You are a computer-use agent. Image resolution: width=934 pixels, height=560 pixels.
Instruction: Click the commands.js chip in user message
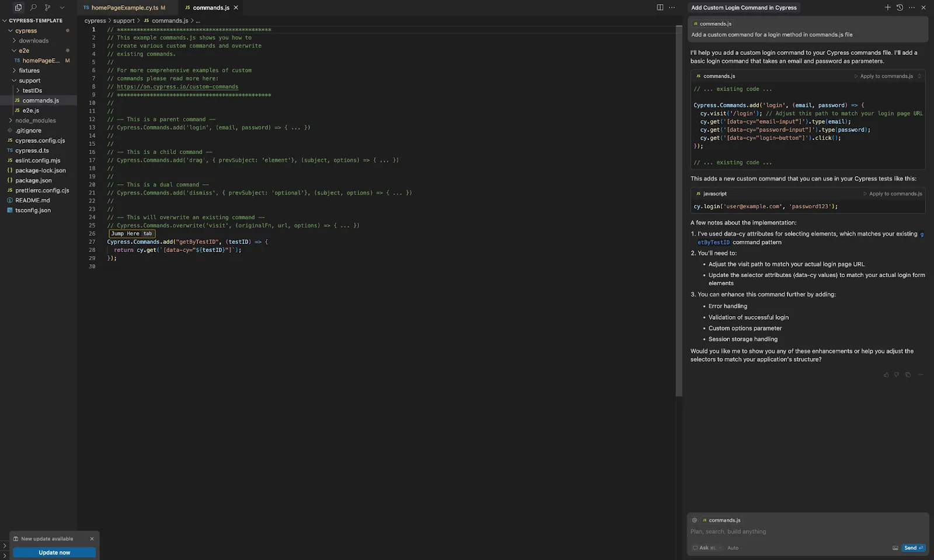713,24
